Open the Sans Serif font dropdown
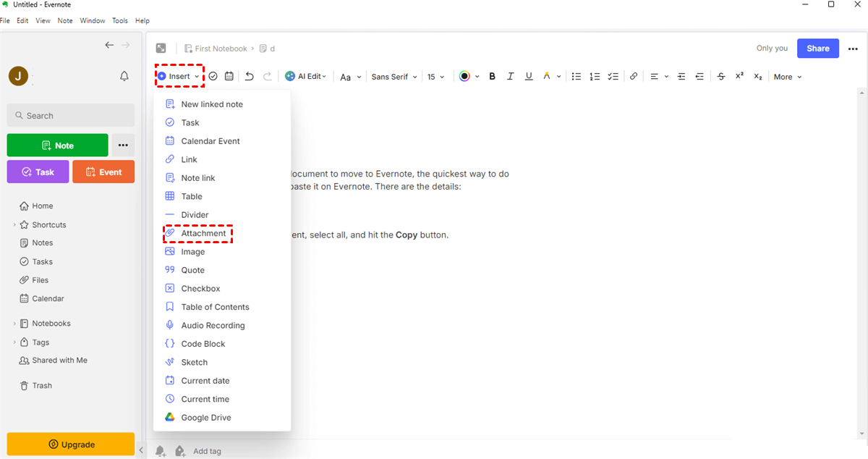868x459 pixels. (x=394, y=77)
